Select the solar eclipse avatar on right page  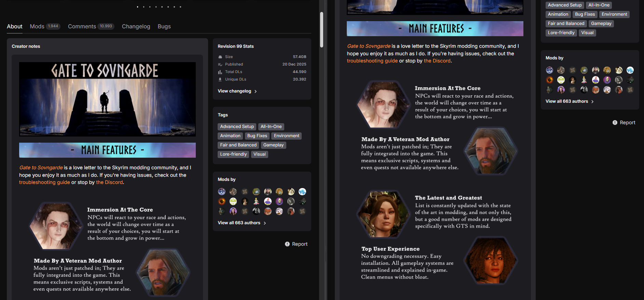[549, 80]
